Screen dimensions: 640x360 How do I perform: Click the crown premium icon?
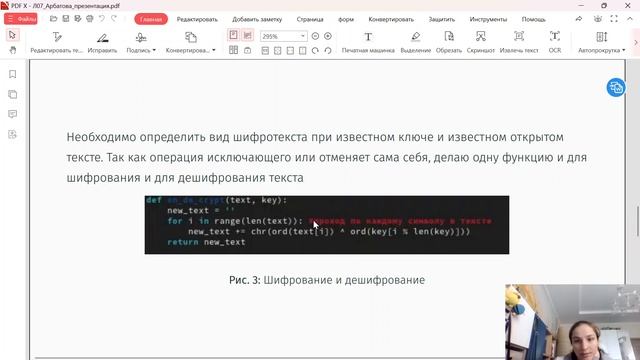pos(598,19)
